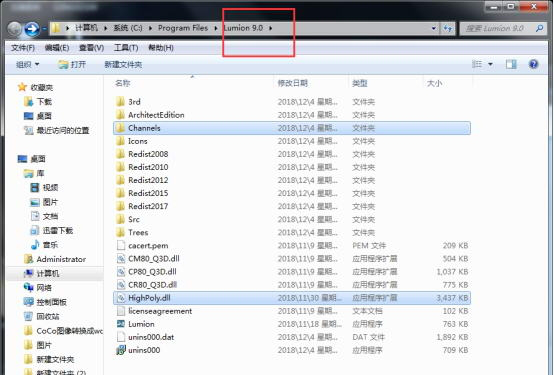The width and height of the screenshot is (554, 390).
Task: Click the 新建文件夹 toolbar button
Action: click(x=123, y=64)
